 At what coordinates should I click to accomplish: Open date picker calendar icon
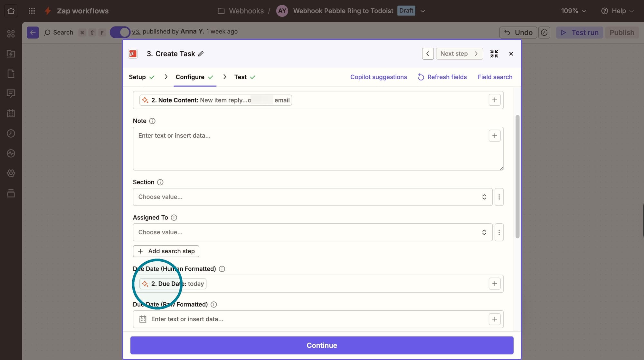tap(143, 319)
